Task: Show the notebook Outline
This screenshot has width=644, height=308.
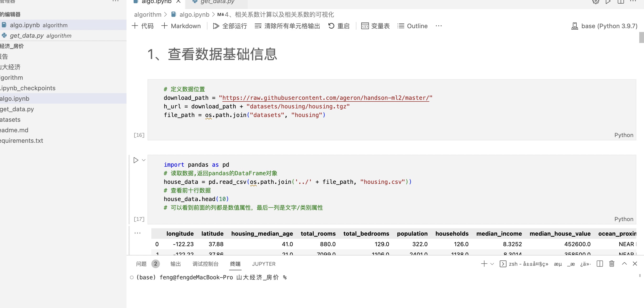Action: (x=412, y=26)
